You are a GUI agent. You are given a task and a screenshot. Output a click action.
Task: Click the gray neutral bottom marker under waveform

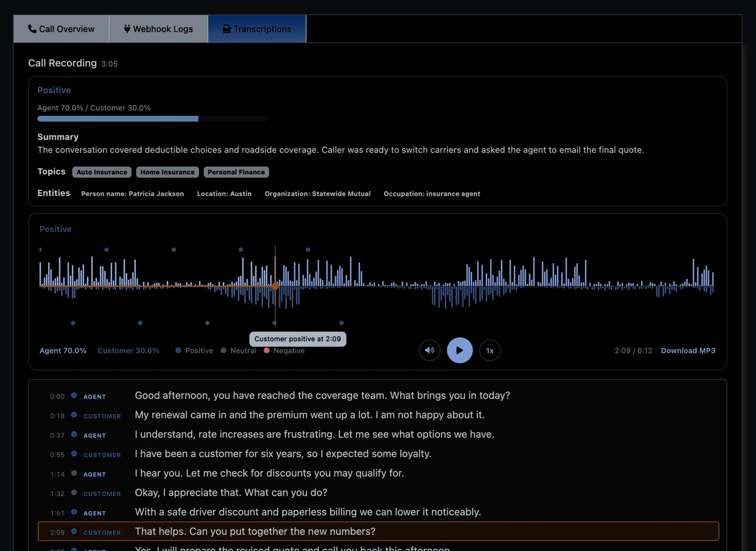[207, 323]
